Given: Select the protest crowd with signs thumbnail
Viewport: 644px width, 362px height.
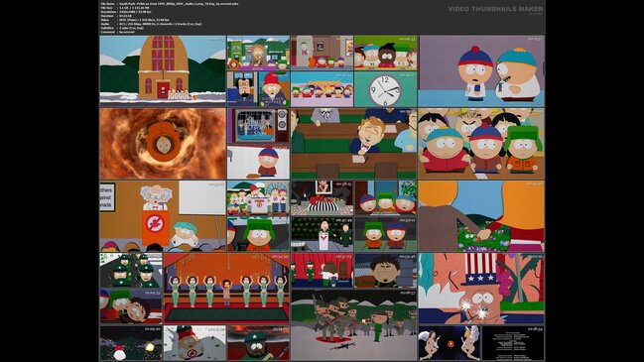Looking at the screenshot, I should (x=258, y=198).
